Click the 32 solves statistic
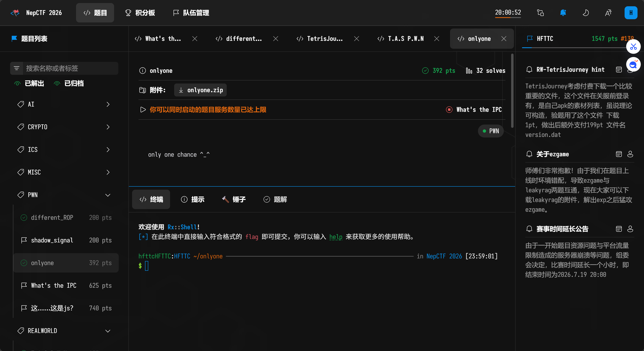644x351 pixels. [x=485, y=71]
